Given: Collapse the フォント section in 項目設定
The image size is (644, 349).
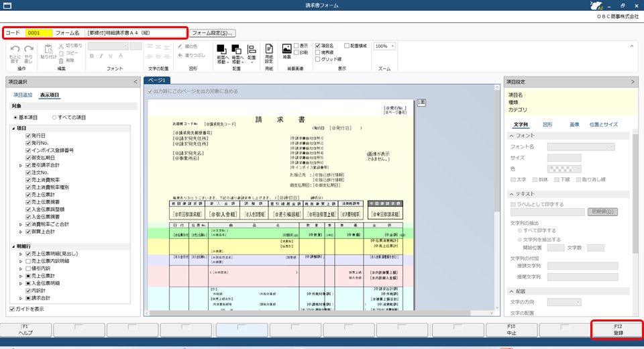Looking at the screenshot, I should (x=511, y=136).
